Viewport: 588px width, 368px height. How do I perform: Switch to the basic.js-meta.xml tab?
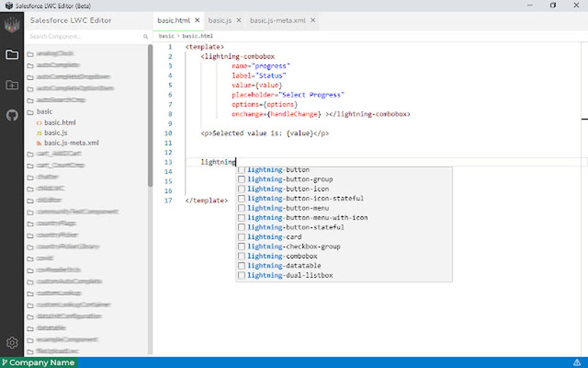click(x=278, y=20)
